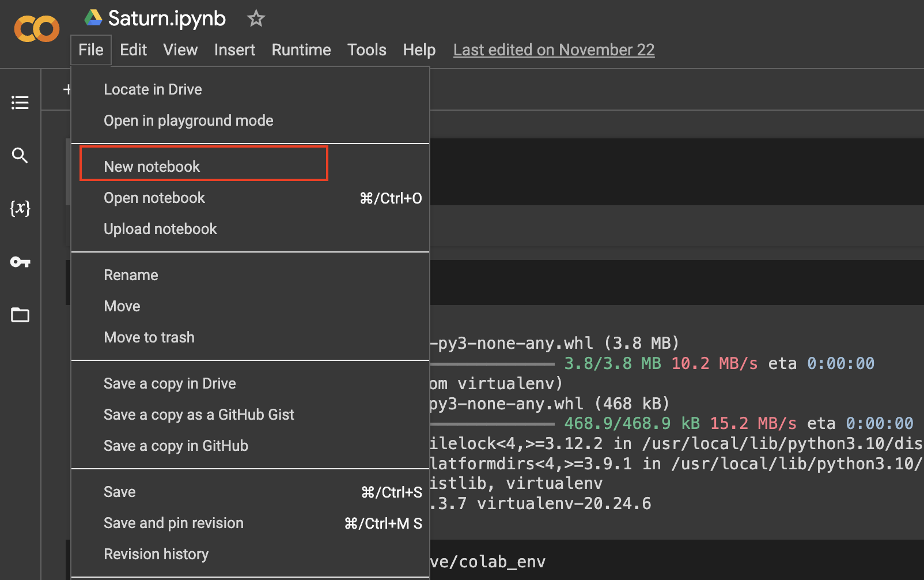Click output text '468.9/468.9 kB'
Image resolution: width=924 pixels, height=580 pixels.
point(632,424)
